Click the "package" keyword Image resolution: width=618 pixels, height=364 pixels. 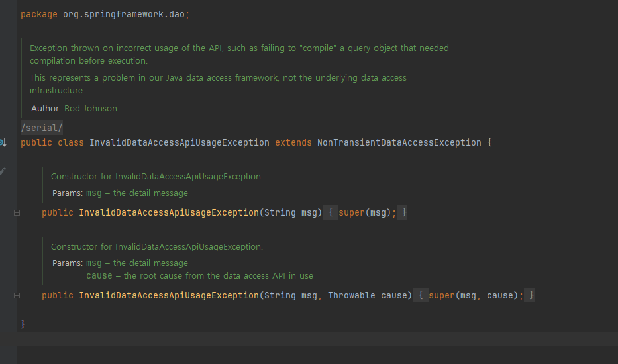39,15
